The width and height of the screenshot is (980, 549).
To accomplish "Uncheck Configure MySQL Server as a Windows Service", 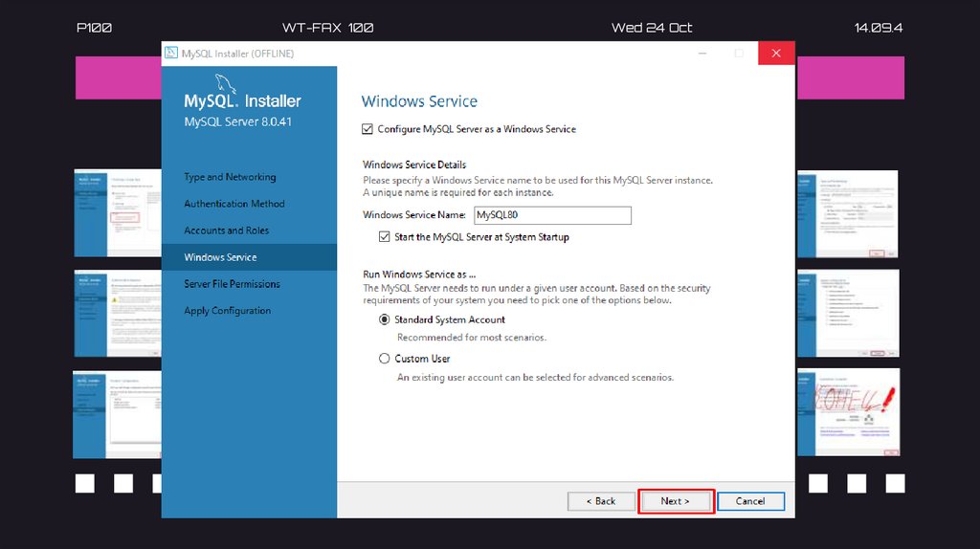I will coord(367,129).
